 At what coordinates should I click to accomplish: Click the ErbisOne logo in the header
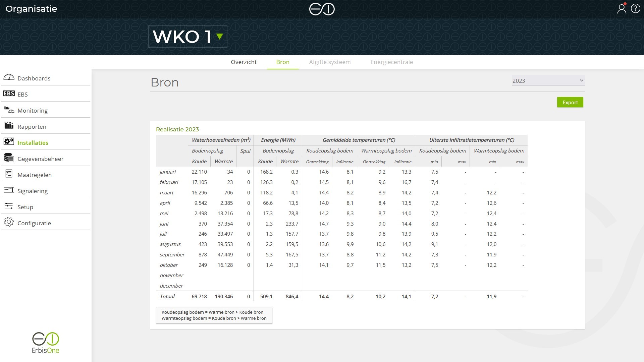click(322, 9)
